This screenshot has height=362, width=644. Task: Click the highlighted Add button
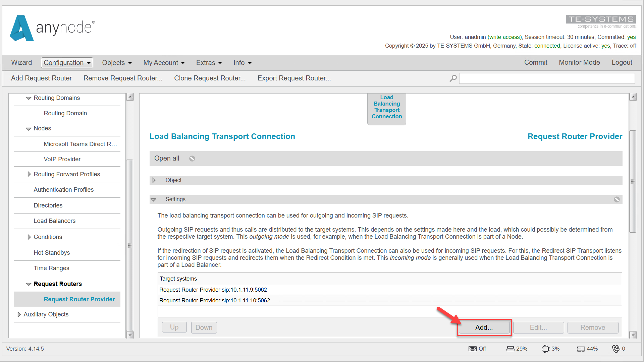(484, 327)
